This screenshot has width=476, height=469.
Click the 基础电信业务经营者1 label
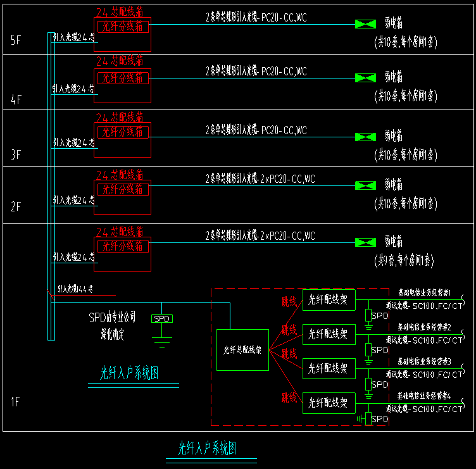click(x=424, y=292)
